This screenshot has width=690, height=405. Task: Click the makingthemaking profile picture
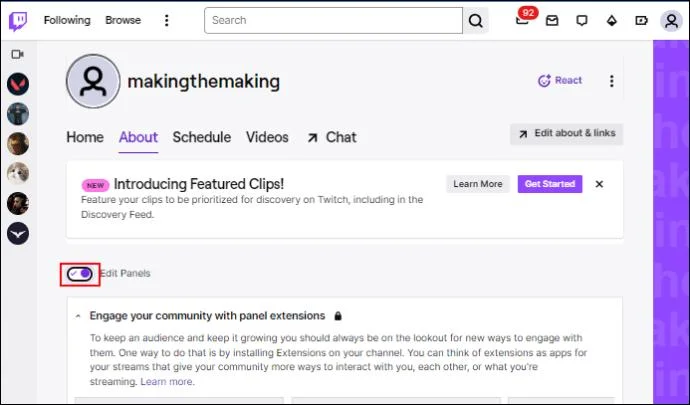click(93, 81)
